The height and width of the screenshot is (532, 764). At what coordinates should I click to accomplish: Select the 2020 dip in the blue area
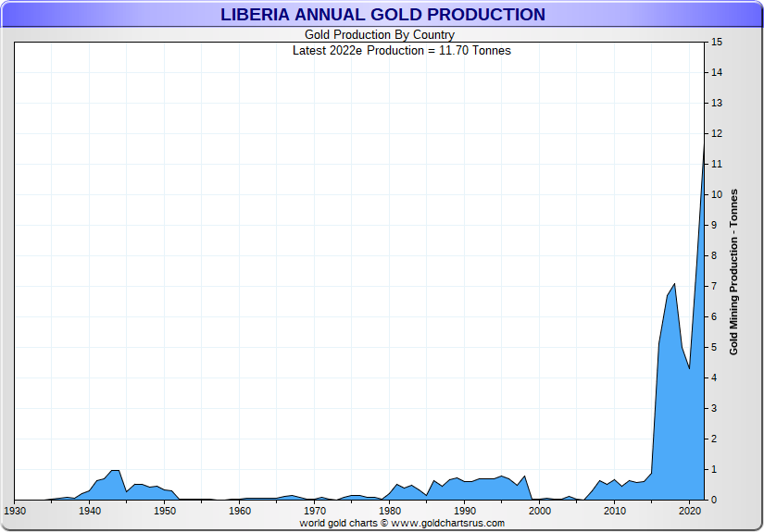click(x=689, y=370)
